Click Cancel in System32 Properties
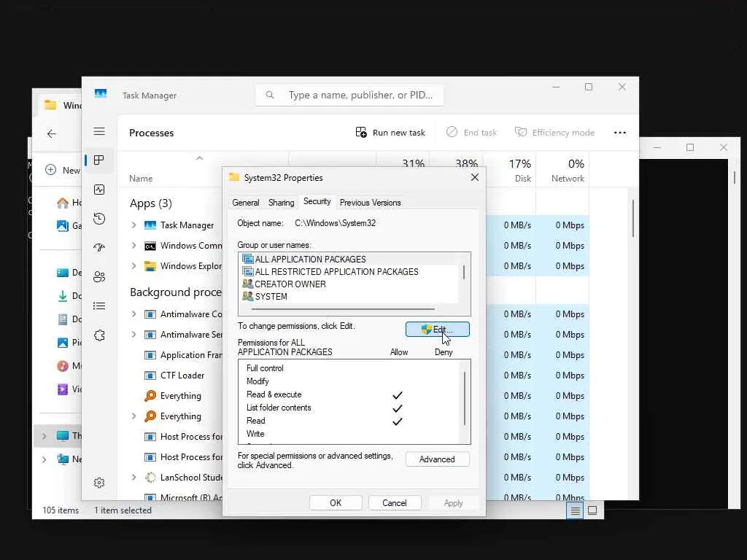Image resolution: width=747 pixels, height=560 pixels. pos(395,503)
